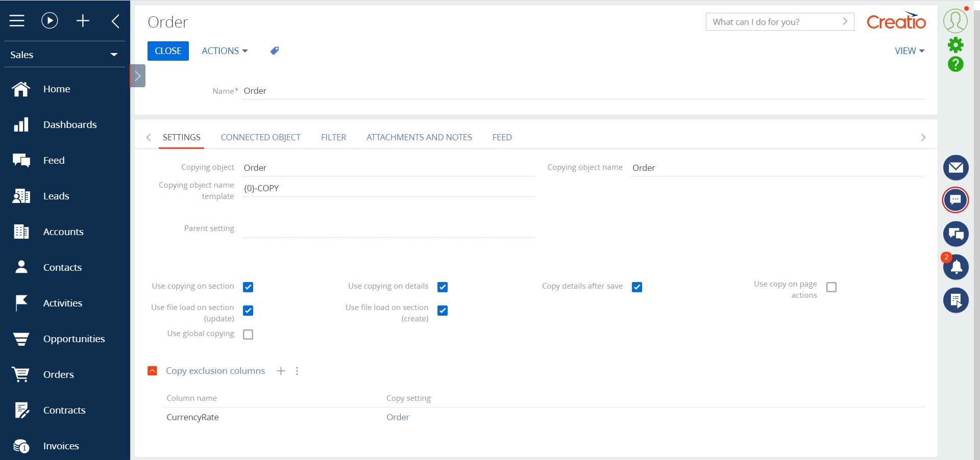The height and width of the screenshot is (460, 980).
Task: Open the Dashboards section
Action: tap(70, 124)
